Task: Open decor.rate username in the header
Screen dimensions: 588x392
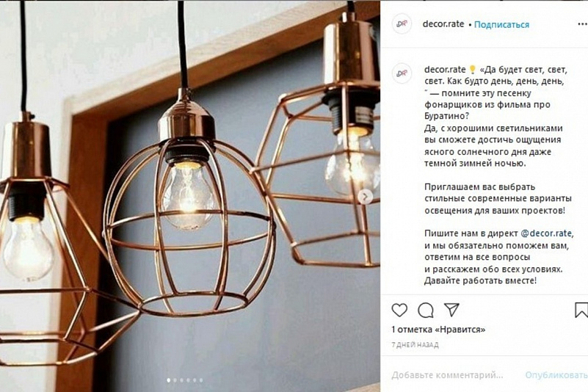Action: 443,24
